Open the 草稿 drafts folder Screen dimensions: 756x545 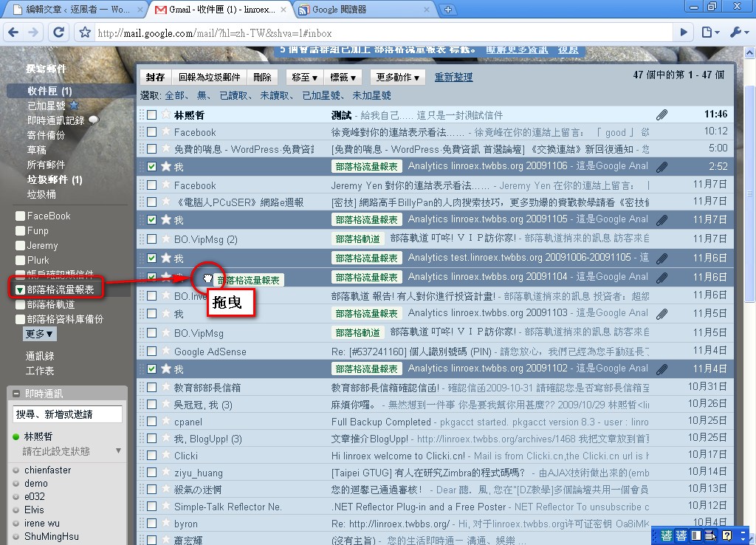(x=37, y=150)
